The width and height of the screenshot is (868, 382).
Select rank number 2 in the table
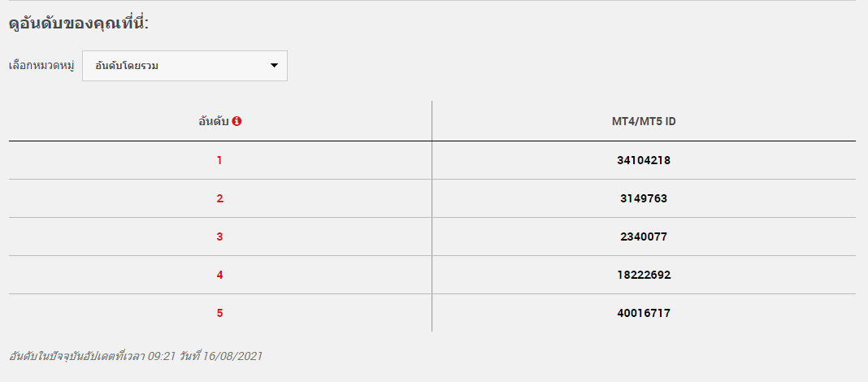click(x=219, y=199)
